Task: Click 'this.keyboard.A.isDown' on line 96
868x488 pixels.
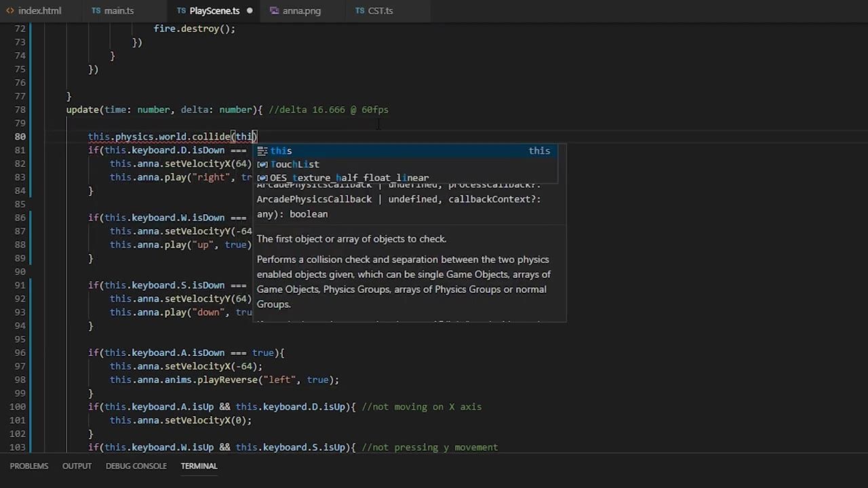Action: 165,353
